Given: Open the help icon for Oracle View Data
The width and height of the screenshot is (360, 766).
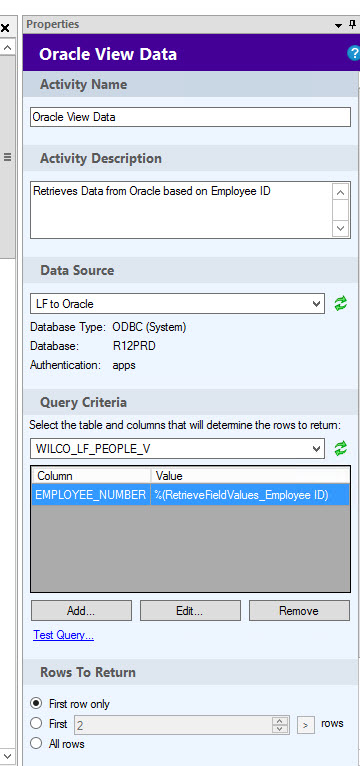Looking at the screenshot, I should (354, 53).
